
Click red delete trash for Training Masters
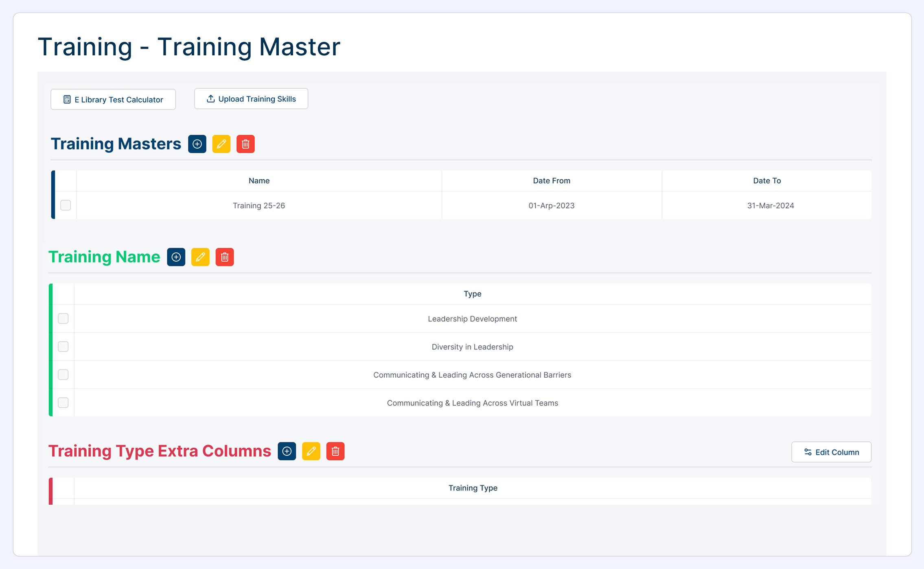(245, 144)
